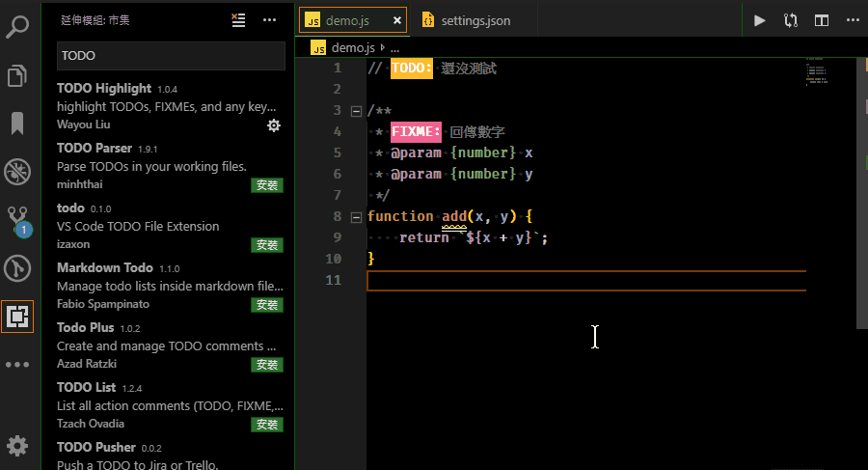Click the JS file icon in breadcrumb
The width and height of the screenshot is (868, 470).
(x=318, y=47)
